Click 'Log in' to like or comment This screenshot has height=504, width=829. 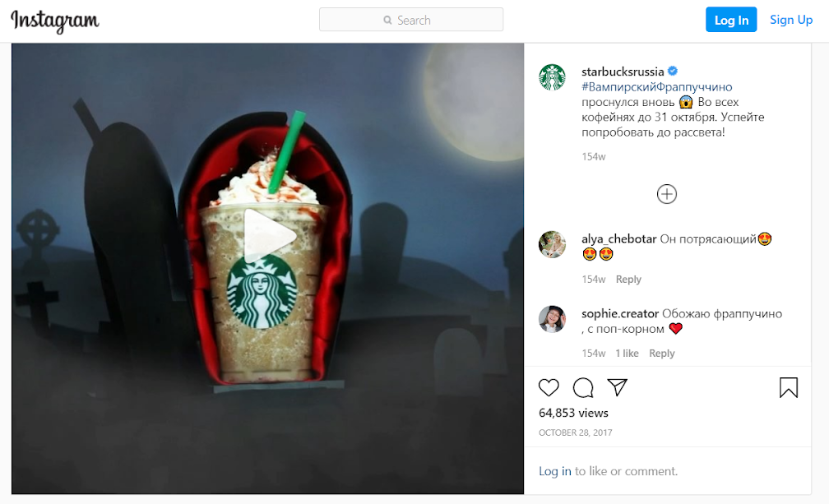[x=554, y=471]
